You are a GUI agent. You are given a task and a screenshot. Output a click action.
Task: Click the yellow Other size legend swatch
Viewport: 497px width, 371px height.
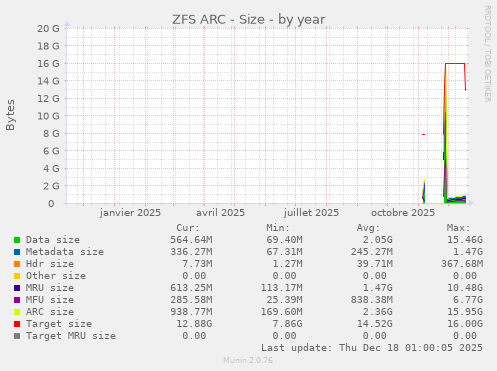pos(17,276)
